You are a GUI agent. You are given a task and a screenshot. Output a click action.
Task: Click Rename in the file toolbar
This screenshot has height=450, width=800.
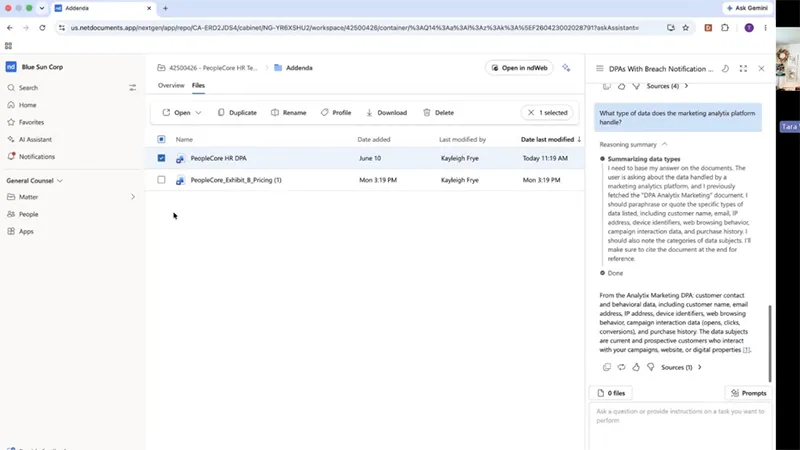point(289,113)
